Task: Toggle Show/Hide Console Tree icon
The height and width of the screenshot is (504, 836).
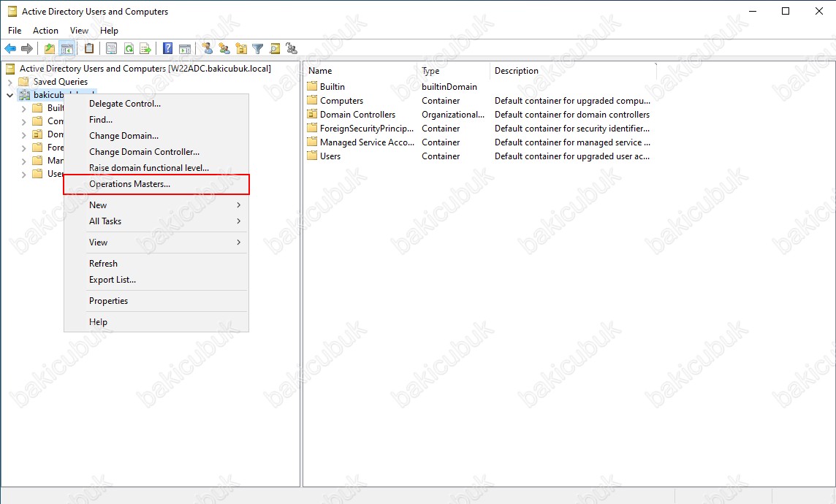Action: pyautogui.click(x=66, y=49)
